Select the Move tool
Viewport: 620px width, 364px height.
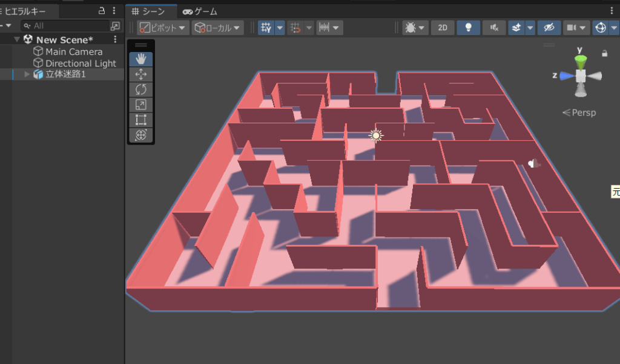point(140,74)
